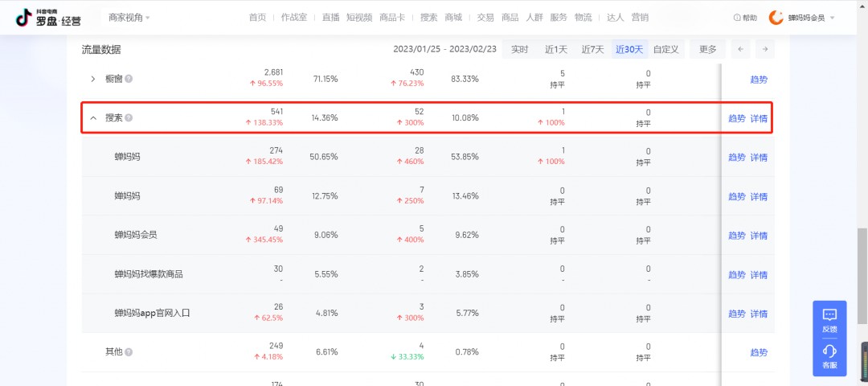Open the 营销 nav item
The height and width of the screenshot is (386, 868).
tap(640, 18)
